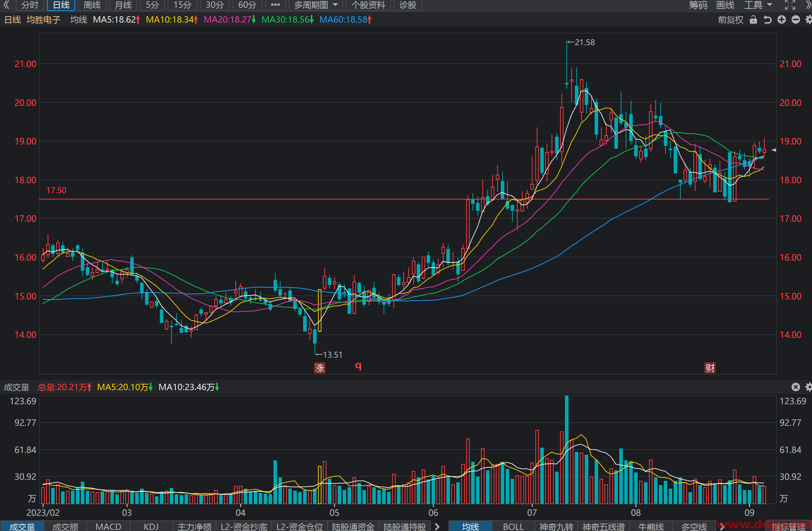The width and height of the screenshot is (812, 531).
Task: Open main chart settings gear icon
Action: click(x=808, y=20)
